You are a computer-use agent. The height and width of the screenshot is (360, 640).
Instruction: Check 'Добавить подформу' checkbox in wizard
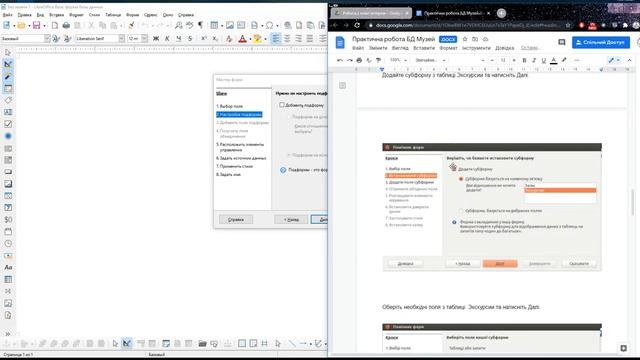tap(282, 105)
